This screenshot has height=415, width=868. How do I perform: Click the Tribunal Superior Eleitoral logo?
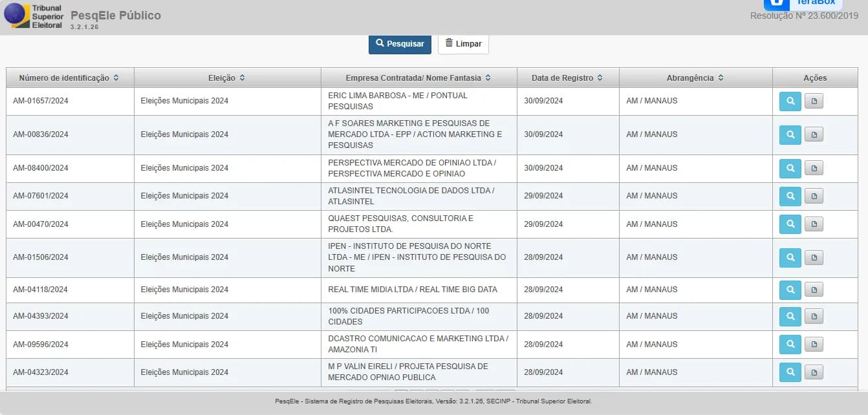tap(34, 16)
